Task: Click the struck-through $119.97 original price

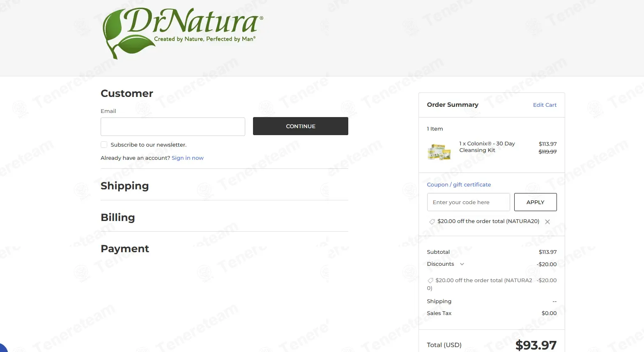Action: 548,152
